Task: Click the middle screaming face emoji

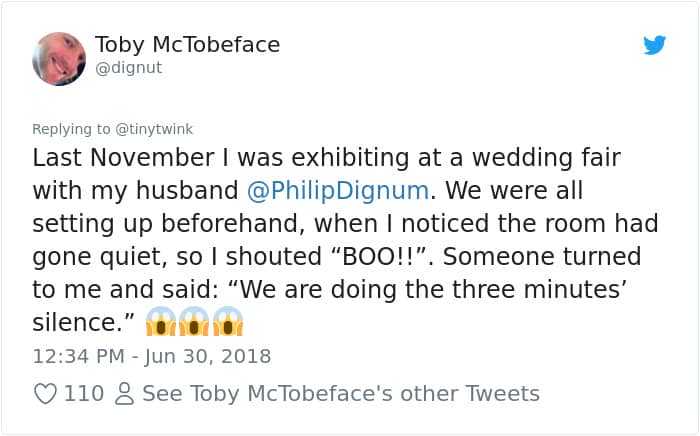Action: [x=195, y=322]
